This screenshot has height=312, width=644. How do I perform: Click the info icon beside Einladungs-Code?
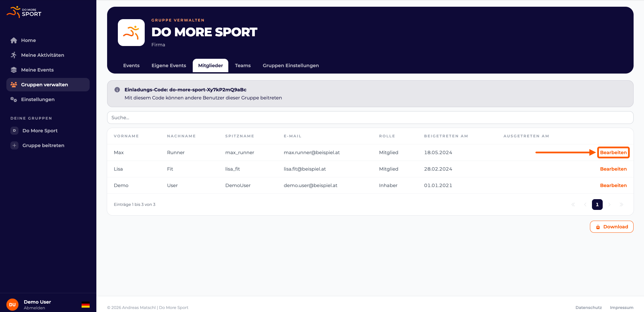point(117,90)
